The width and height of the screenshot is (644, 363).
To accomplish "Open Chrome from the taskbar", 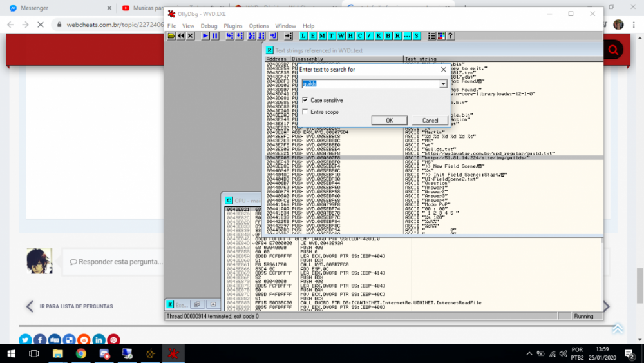I will 81,353.
